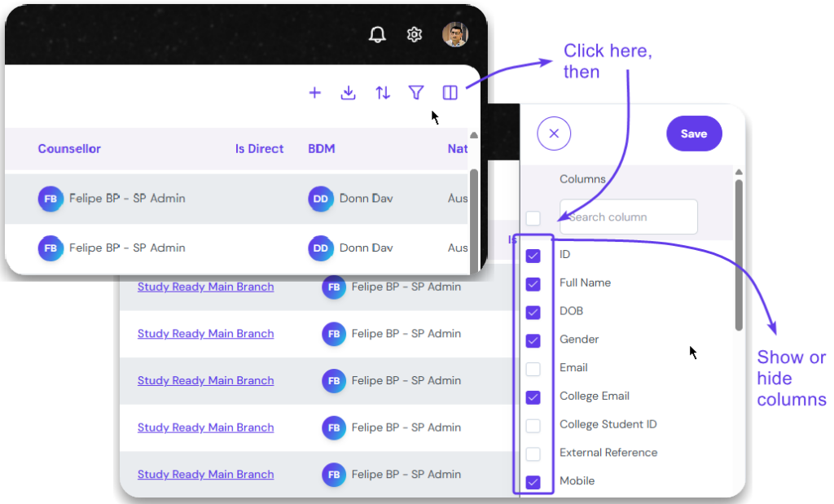Open the filter funnel icon
The width and height of the screenshot is (834, 504).
(416, 93)
